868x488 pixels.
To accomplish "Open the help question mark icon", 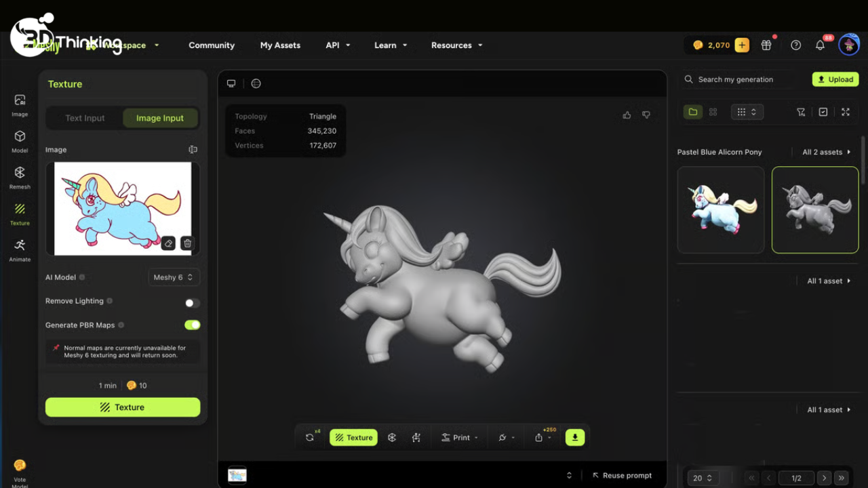I will (x=796, y=45).
